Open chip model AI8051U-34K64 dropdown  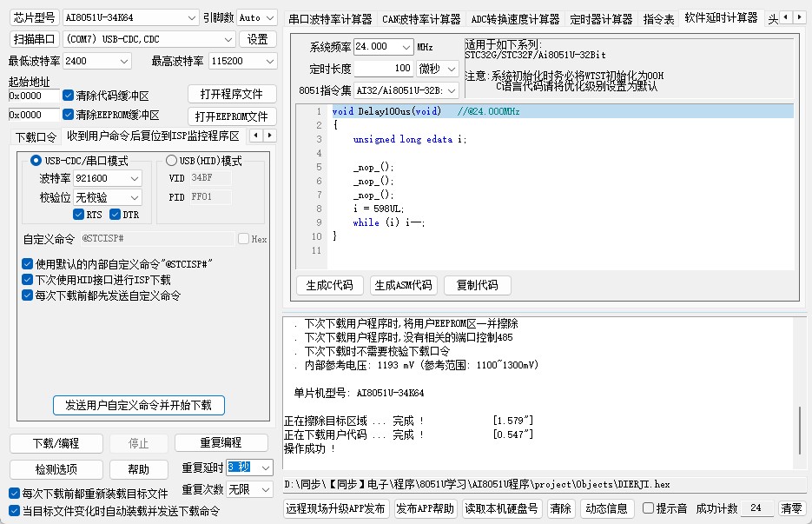(x=131, y=17)
